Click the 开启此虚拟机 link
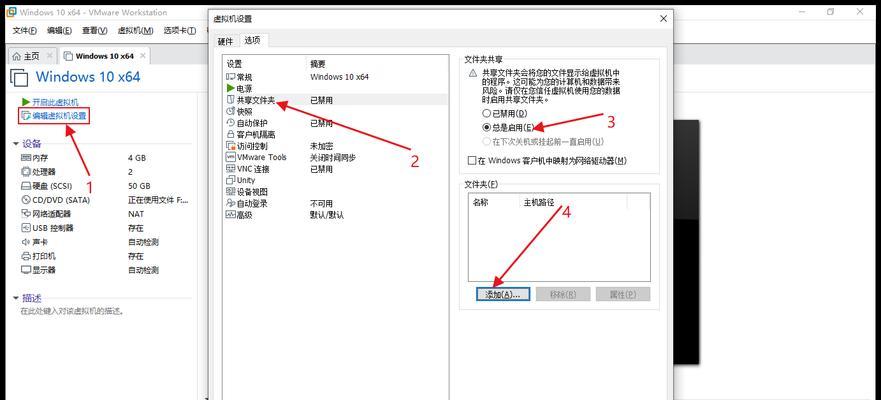 point(55,102)
